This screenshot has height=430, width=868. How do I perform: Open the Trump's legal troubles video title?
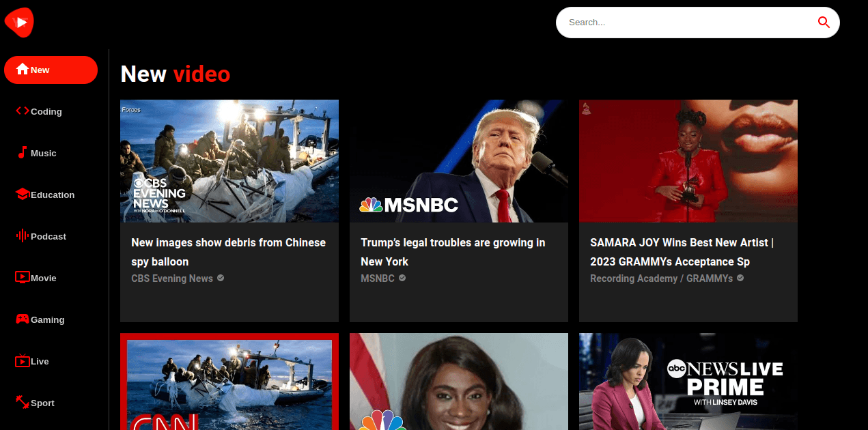[x=453, y=252]
